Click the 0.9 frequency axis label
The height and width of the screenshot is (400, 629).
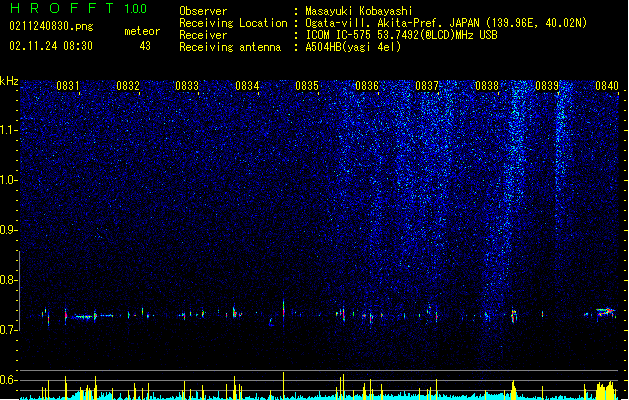coord(8,230)
